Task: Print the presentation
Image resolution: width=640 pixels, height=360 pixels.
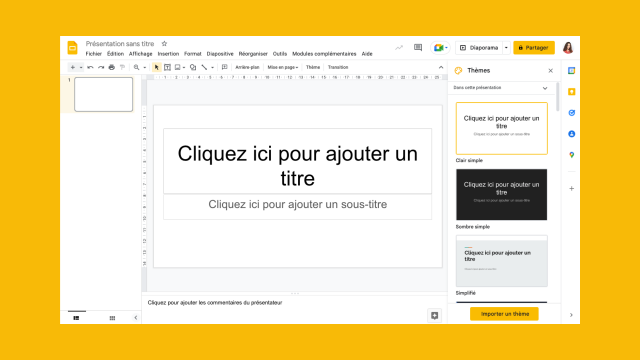Action: tap(111, 67)
